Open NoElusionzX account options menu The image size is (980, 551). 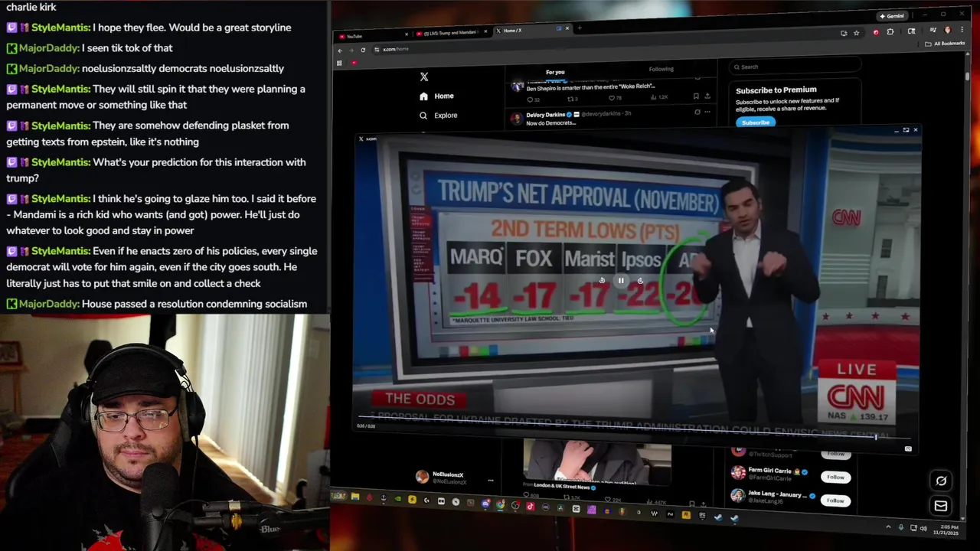click(x=491, y=481)
